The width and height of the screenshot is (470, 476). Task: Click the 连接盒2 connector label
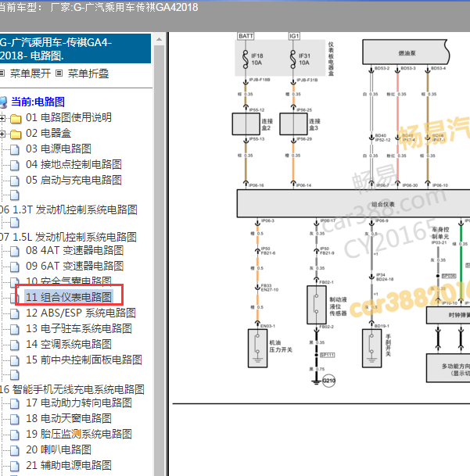(267, 124)
